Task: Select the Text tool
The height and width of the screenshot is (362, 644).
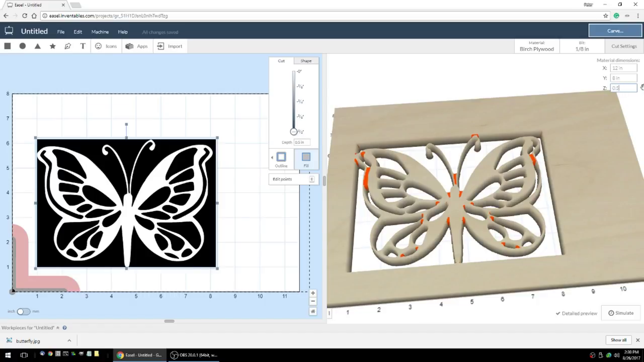Action: point(83,46)
